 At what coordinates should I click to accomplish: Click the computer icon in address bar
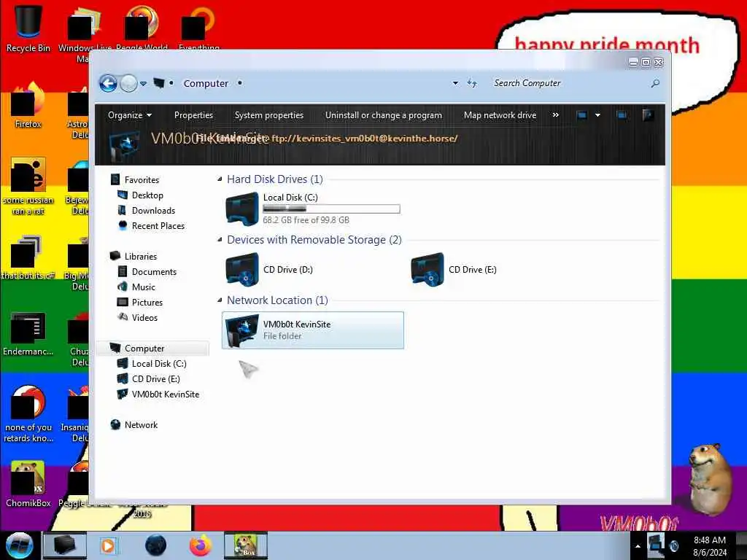pyautogui.click(x=158, y=83)
